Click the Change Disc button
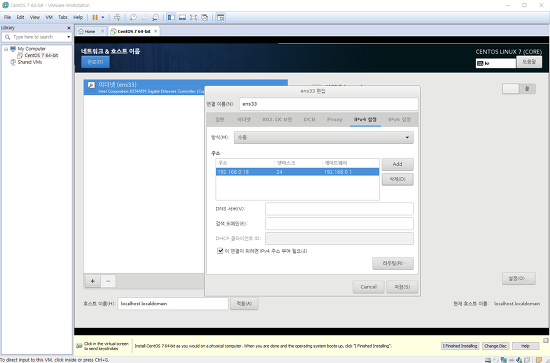The image size is (550, 363). [495, 346]
